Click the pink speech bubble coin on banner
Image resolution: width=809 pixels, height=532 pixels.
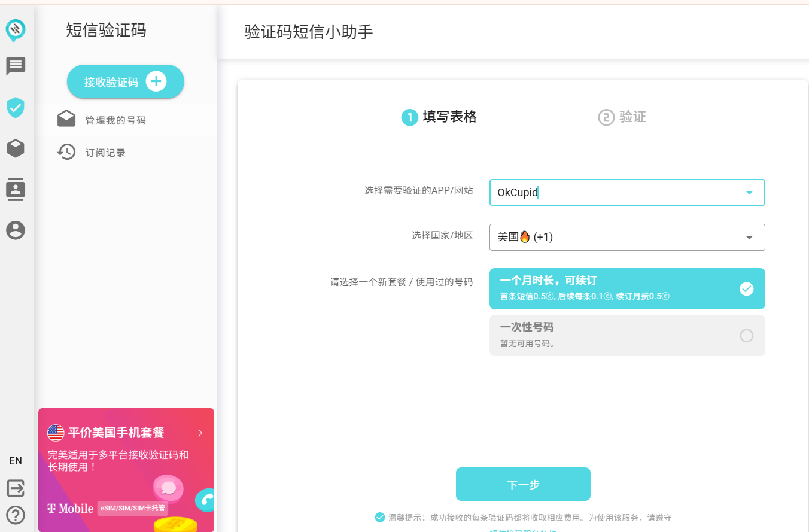[x=168, y=488]
